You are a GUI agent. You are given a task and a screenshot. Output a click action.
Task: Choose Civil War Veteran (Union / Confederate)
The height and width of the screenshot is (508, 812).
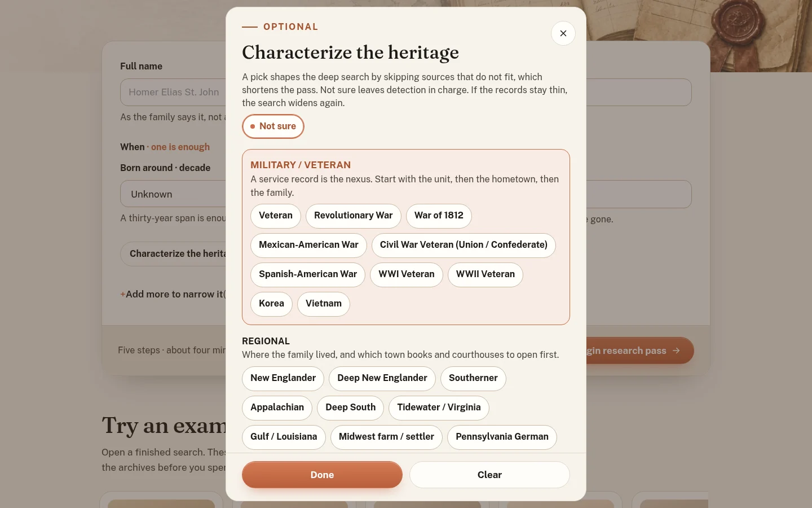point(464,245)
